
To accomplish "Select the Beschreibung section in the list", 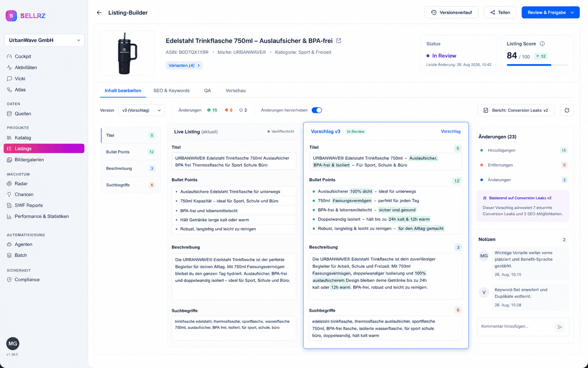I will point(131,168).
